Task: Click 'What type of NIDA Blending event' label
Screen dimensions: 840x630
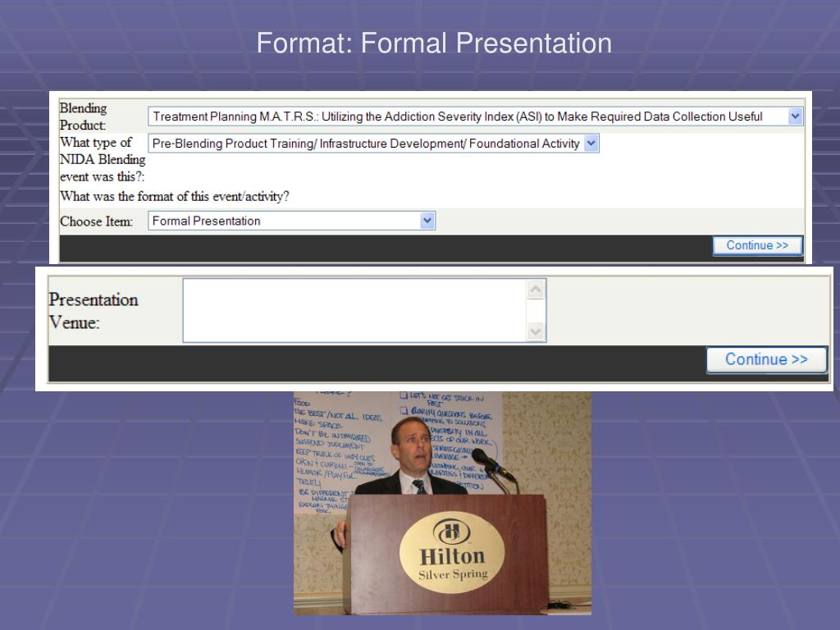Action: tap(103, 159)
